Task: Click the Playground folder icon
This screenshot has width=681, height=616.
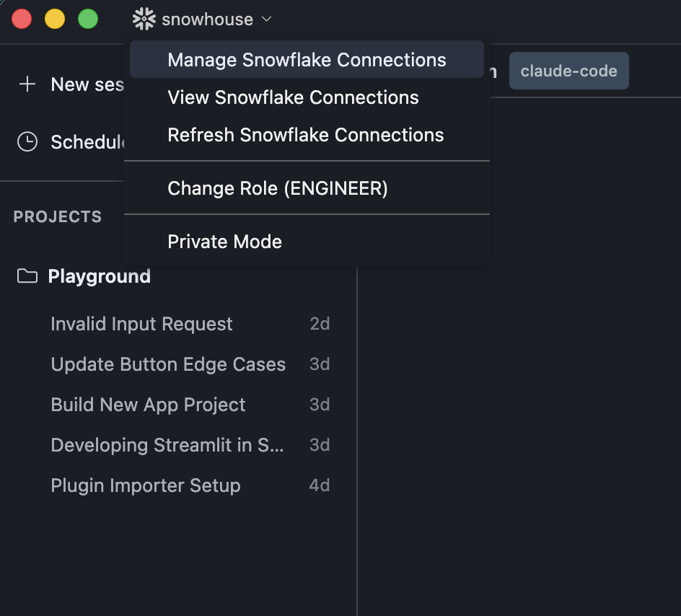Action: pos(27,276)
